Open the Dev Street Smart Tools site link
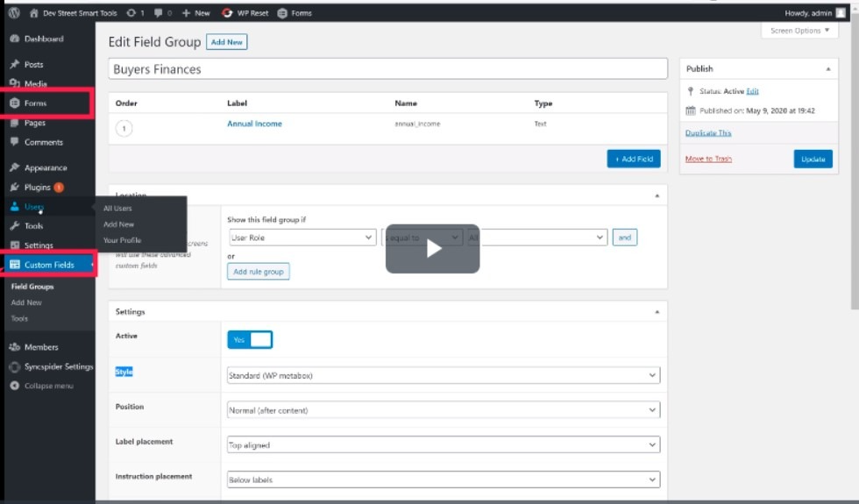859x504 pixels. (74, 13)
